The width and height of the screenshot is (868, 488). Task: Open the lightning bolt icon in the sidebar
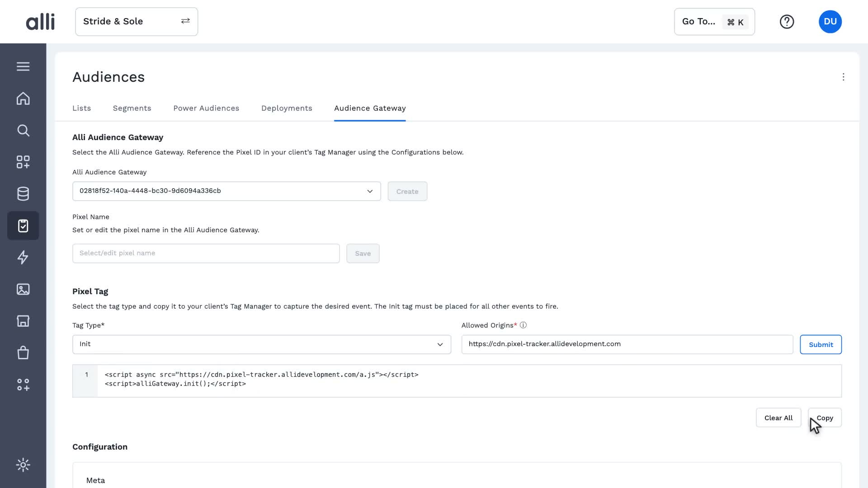(23, 258)
